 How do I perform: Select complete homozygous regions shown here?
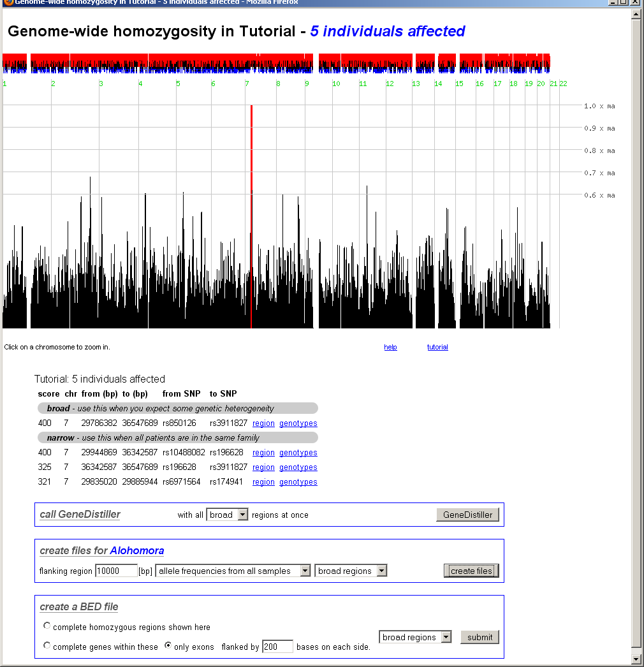click(x=47, y=626)
